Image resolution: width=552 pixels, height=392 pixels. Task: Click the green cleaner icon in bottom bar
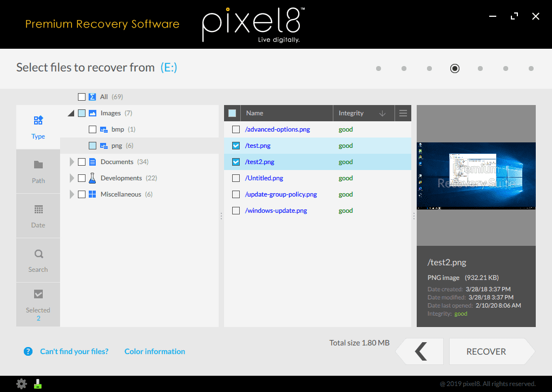pyautogui.click(x=38, y=383)
